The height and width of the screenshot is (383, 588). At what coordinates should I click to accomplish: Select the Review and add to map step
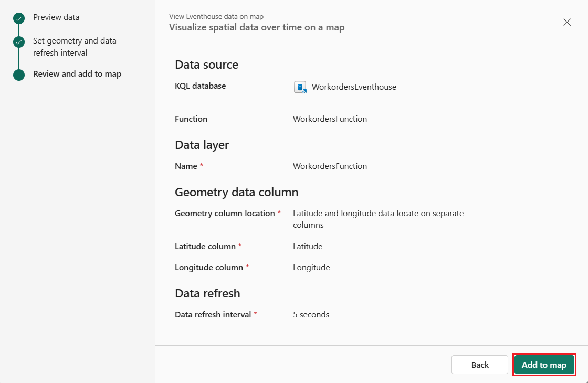[x=77, y=73]
